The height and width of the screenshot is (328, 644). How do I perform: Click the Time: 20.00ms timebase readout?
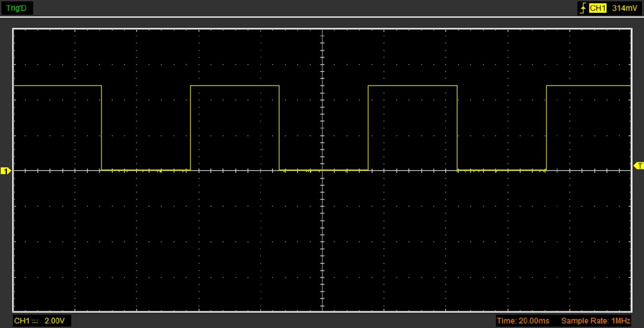pyautogui.click(x=523, y=321)
